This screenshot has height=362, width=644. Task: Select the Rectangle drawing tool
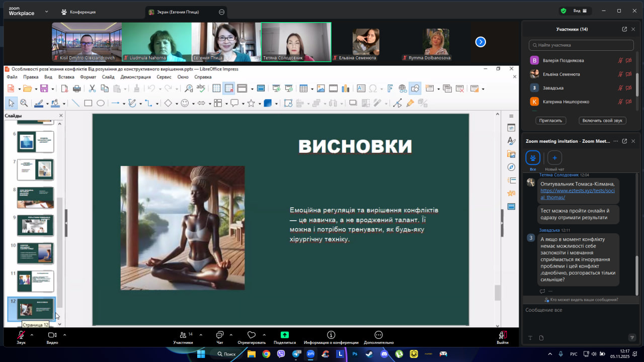coord(88,103)
